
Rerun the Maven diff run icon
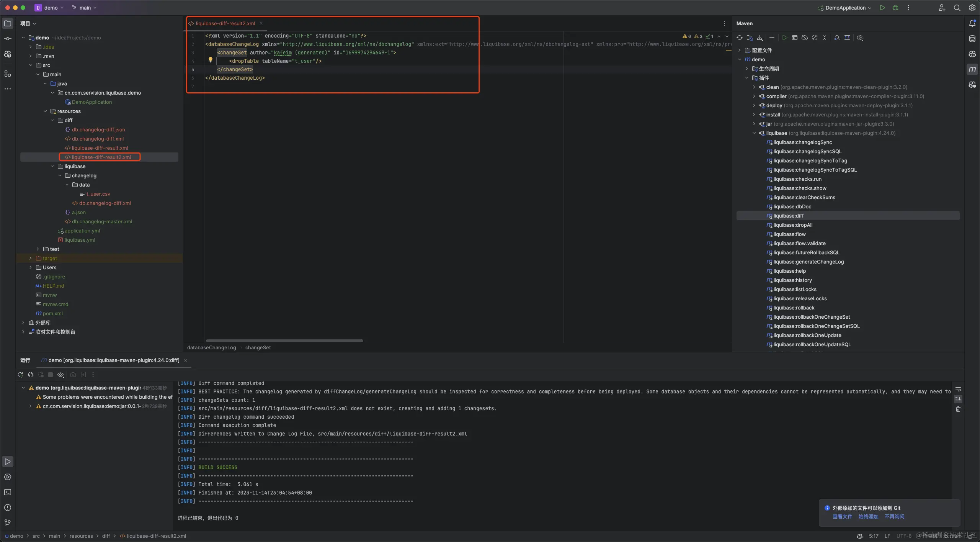(x=21, y=375)
